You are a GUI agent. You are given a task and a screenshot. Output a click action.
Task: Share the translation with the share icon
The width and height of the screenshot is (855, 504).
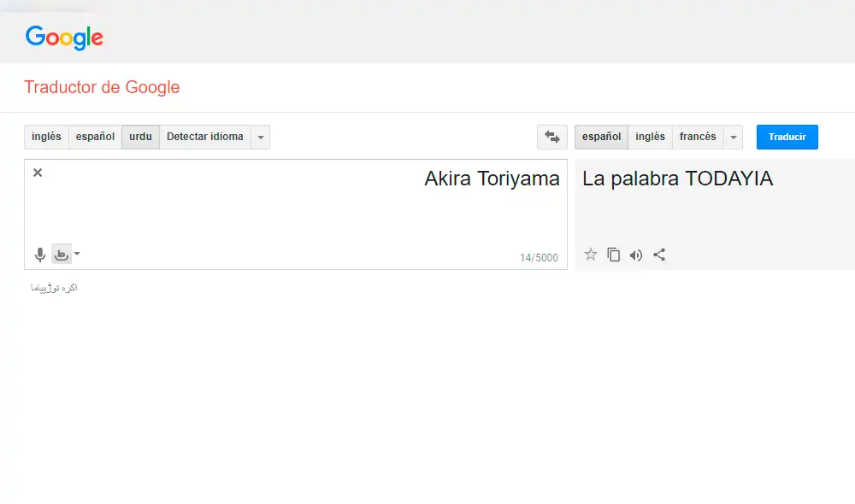pyautogui.click(x=660, y=255)
